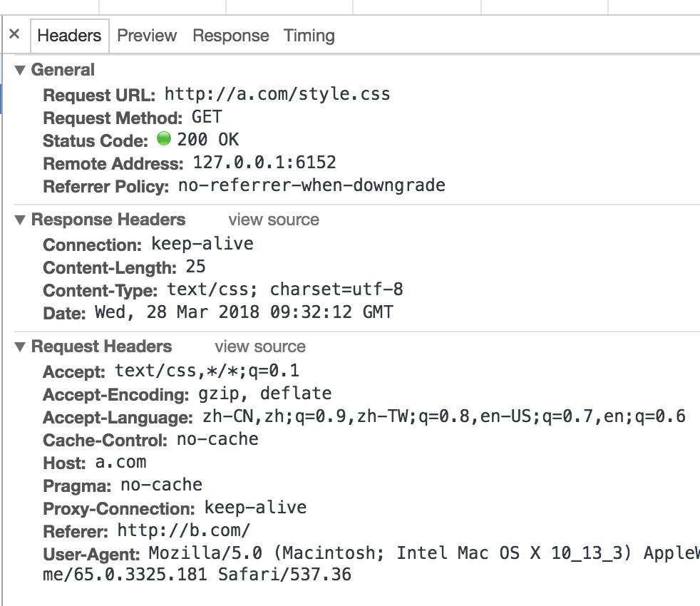The image size is (700, 606).
Task: Click the User-Agent header value
Action: [371, 563]
